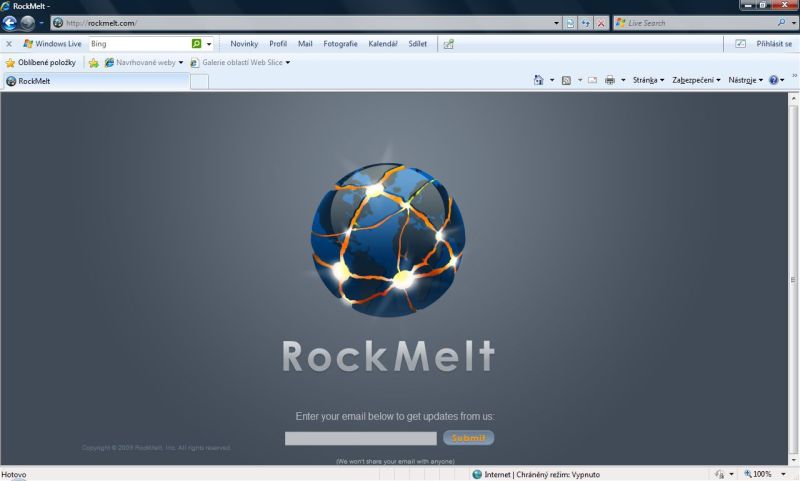Click the Print icon
The image size is (800, 481).
pos(610,80)
